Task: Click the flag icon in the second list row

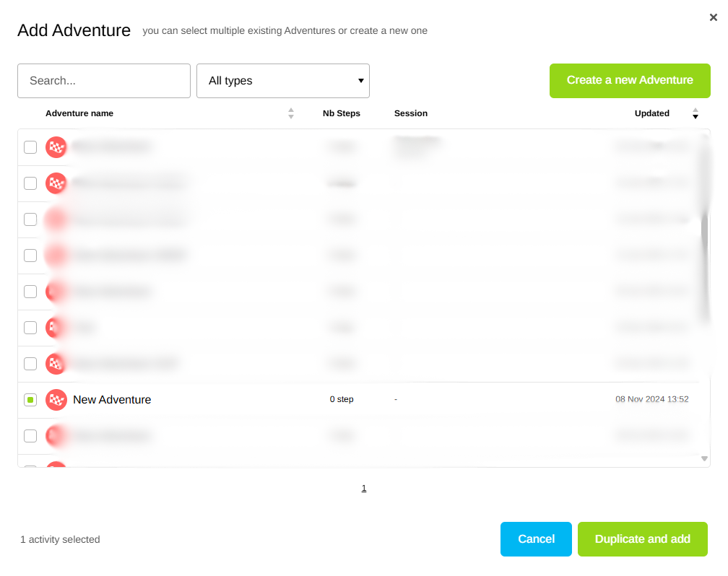Action: pos(56,183)
